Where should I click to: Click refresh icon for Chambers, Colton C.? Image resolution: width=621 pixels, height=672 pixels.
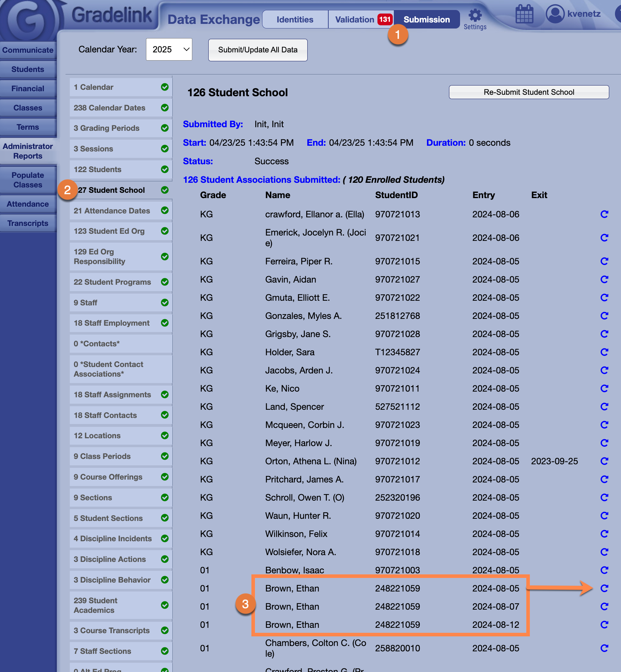coord(604,648)
